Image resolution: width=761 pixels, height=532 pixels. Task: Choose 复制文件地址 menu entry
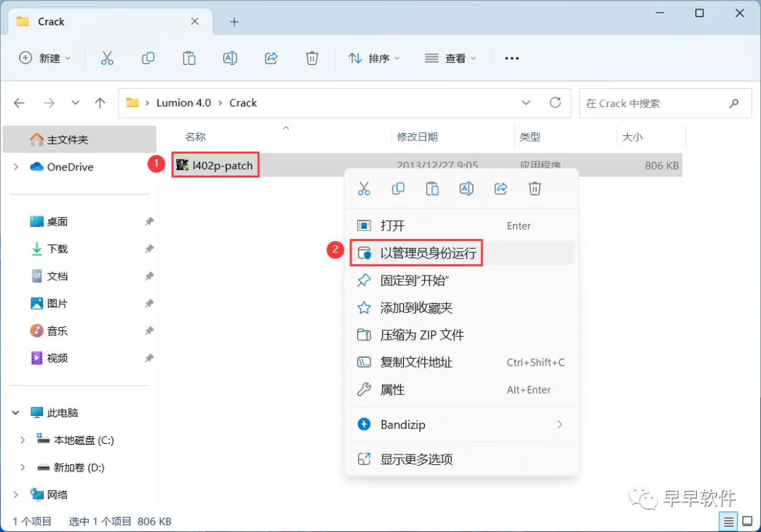(461, 362)
